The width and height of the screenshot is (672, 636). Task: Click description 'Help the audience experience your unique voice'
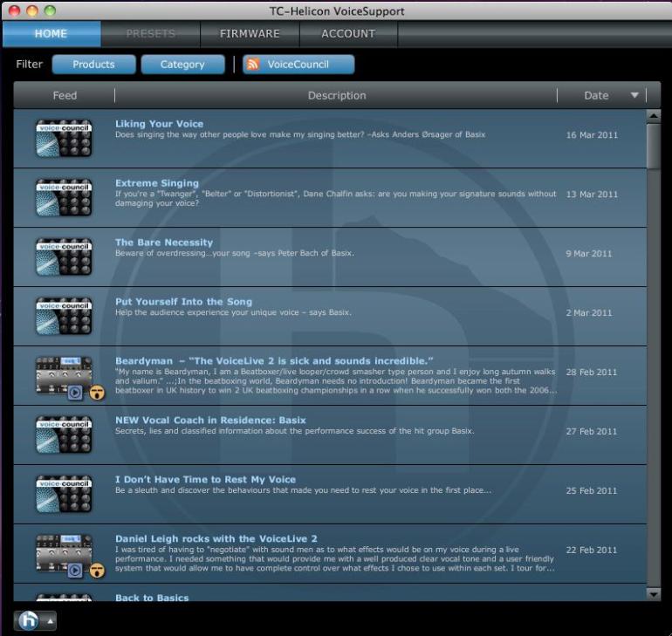coord(233,312)
